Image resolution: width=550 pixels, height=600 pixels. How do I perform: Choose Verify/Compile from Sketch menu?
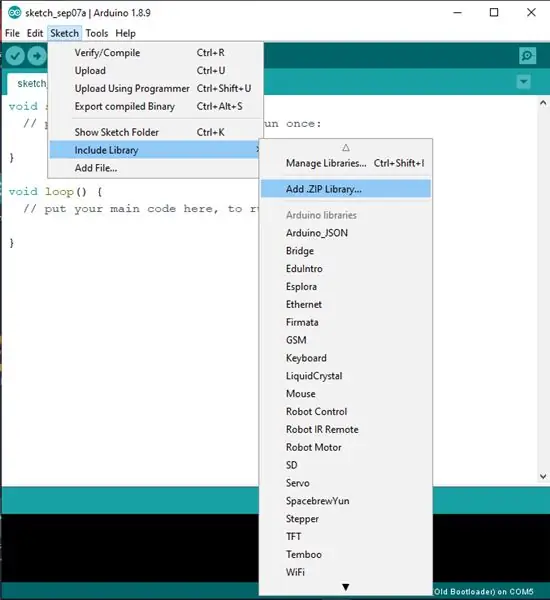(x=155, y=53)
